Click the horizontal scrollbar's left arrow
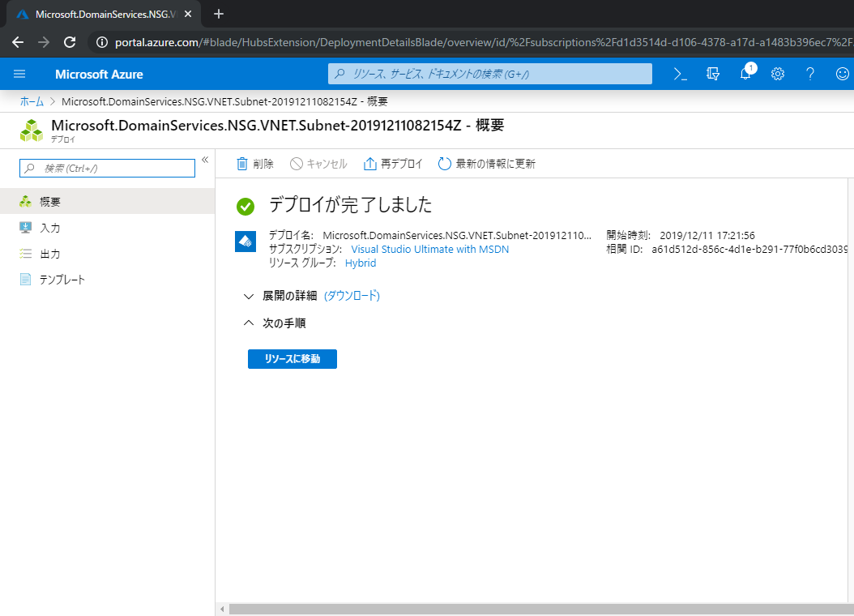The height and width of the screenshot is (616, 854). [x=222, y=609]
